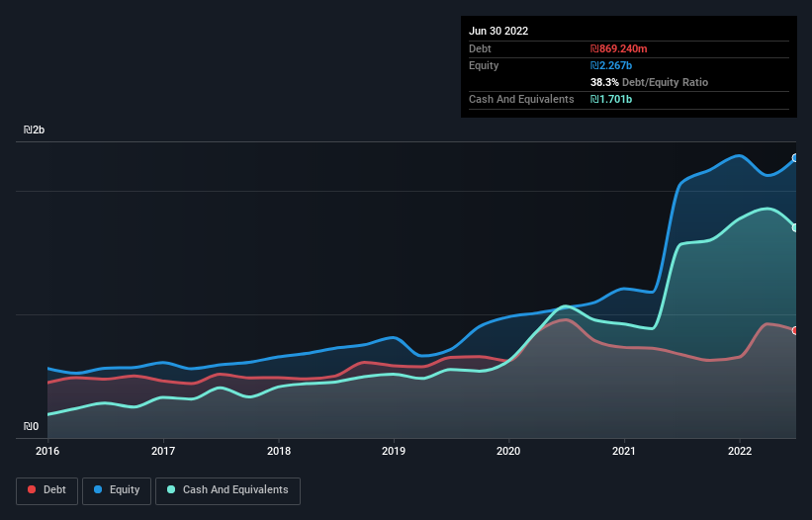Click the 2017 x-axis label
Viewport: 812px width, 520px height.
pyautogui.click(x=163, y=451)
